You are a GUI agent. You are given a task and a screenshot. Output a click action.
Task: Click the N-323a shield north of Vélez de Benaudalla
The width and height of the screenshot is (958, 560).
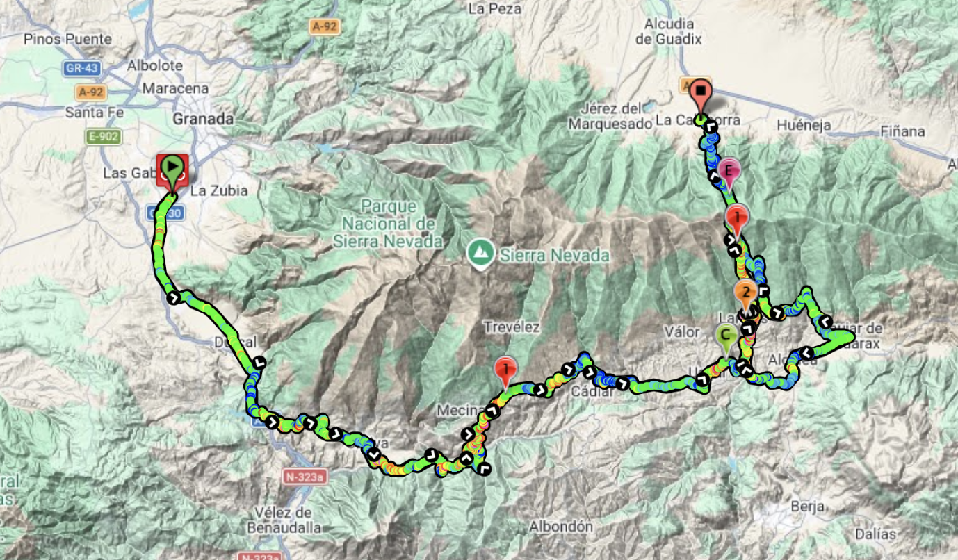tap(304, 477)
